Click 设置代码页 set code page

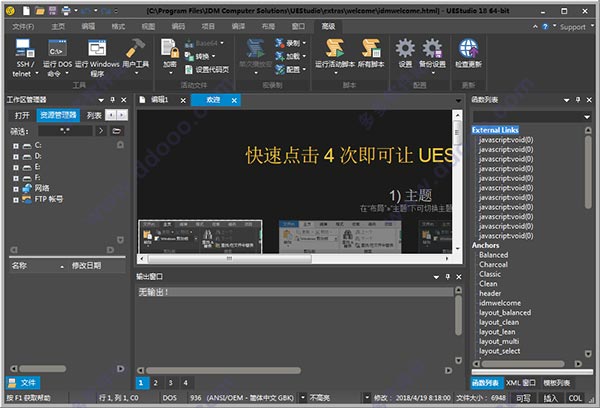click(x=207, y=69)
